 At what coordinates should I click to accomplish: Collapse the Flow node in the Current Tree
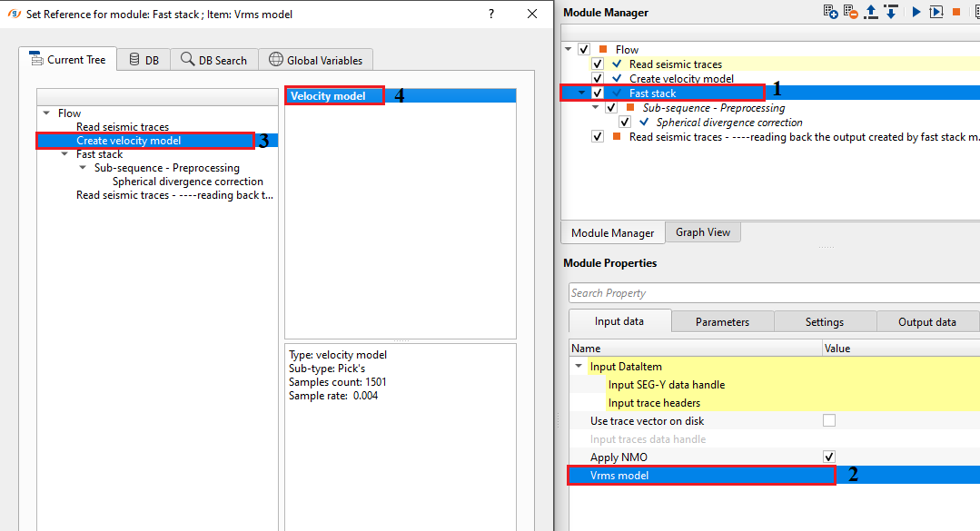tap(46, 113)
